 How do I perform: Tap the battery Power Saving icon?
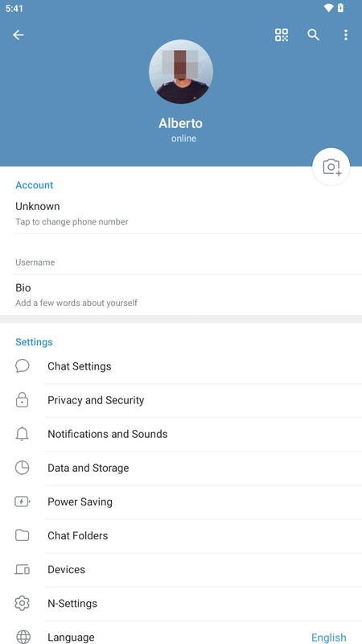point(23,502)
